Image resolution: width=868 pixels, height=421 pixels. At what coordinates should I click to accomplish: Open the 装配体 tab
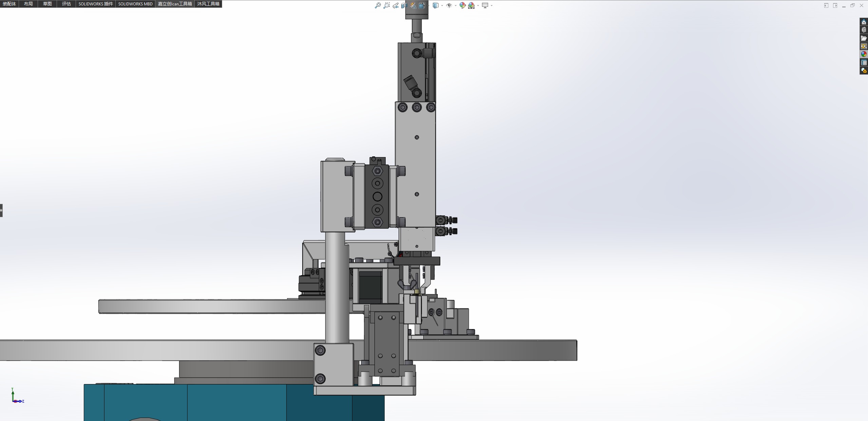pyautogui.click(x=9, y=4)
